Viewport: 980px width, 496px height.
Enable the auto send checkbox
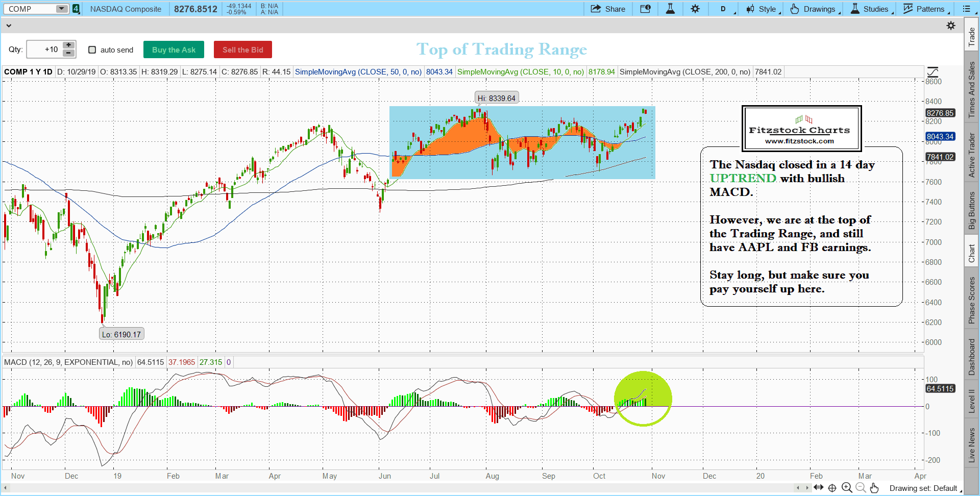tap(92, 50)
